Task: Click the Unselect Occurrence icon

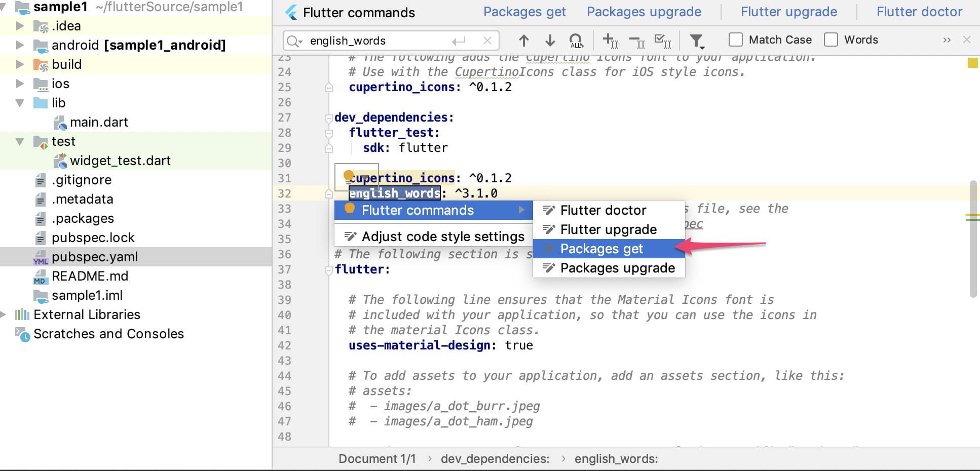Action: (636, 41)
